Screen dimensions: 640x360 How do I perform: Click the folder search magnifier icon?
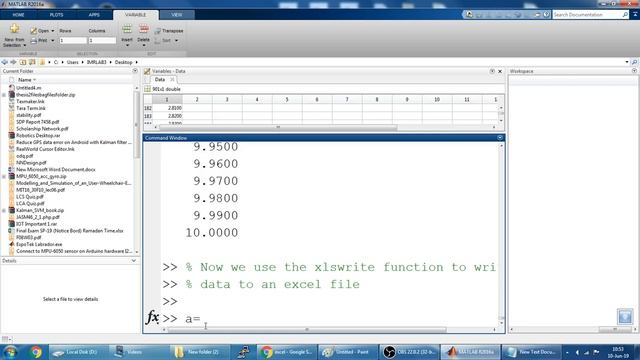click(634, 62)
